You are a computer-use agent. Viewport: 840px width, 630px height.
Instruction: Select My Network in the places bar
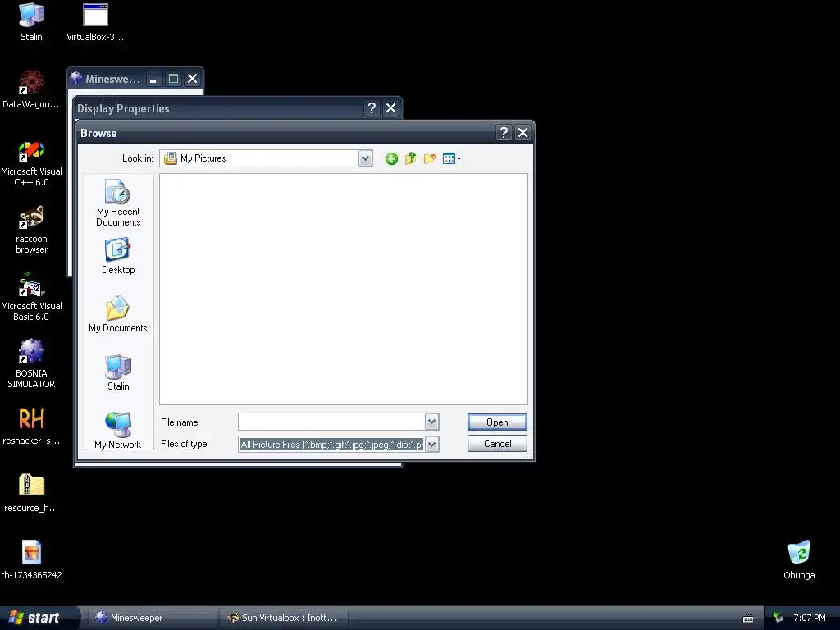[118, 431]
